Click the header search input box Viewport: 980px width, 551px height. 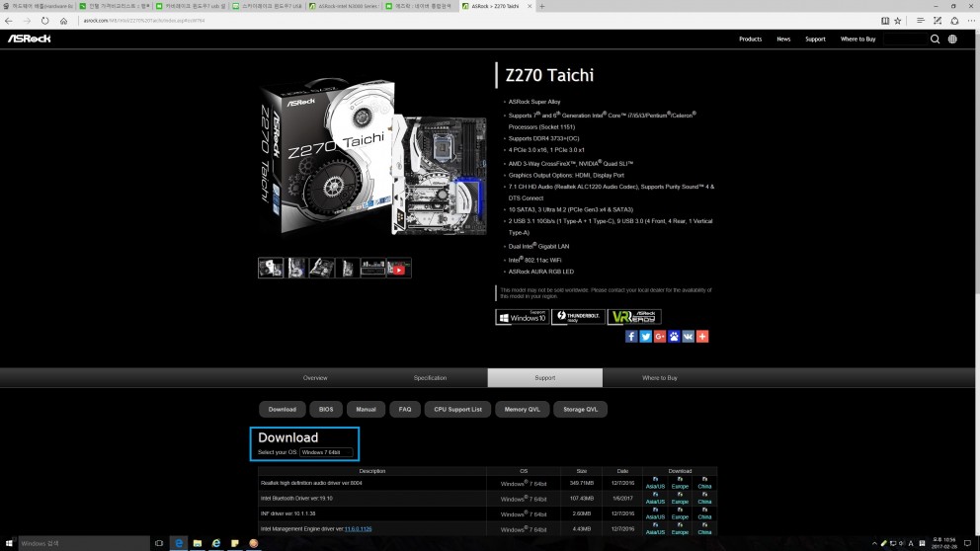coord(905,39)
